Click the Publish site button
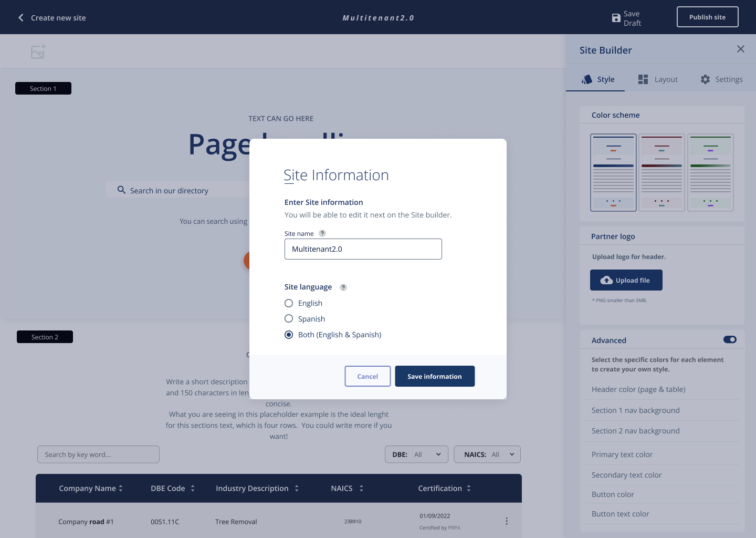This screenshot has width=756, height=538. click(707, 16)
